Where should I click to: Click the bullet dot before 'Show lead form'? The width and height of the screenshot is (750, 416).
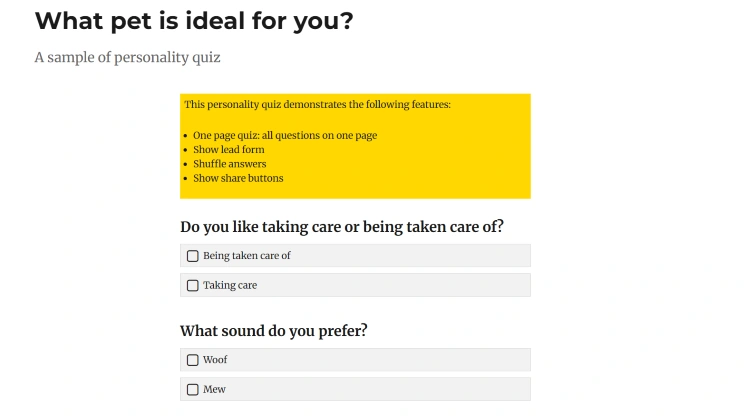(x=186, y=151)
